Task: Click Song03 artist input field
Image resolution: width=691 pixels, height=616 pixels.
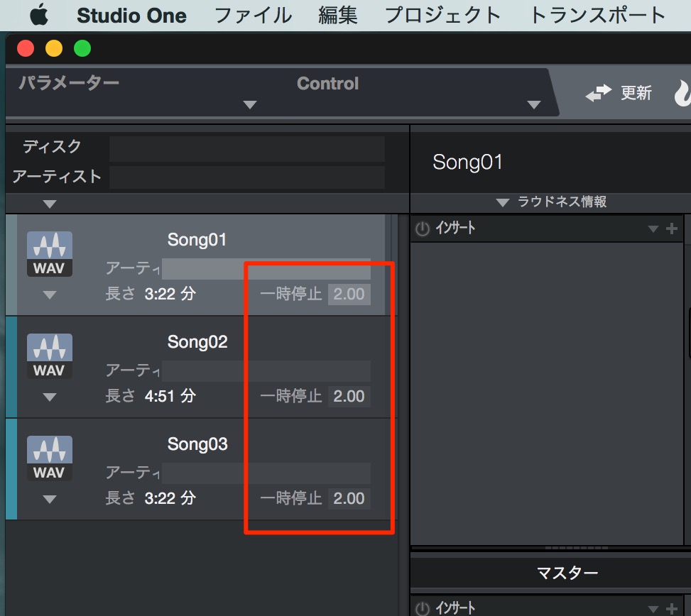Action: pos(266,473)
